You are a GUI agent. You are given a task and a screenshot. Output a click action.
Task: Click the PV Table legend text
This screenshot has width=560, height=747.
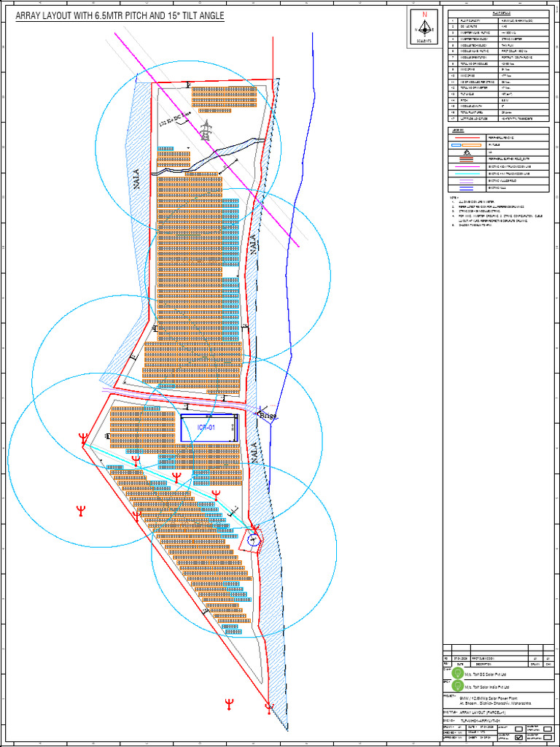point(494,145)
